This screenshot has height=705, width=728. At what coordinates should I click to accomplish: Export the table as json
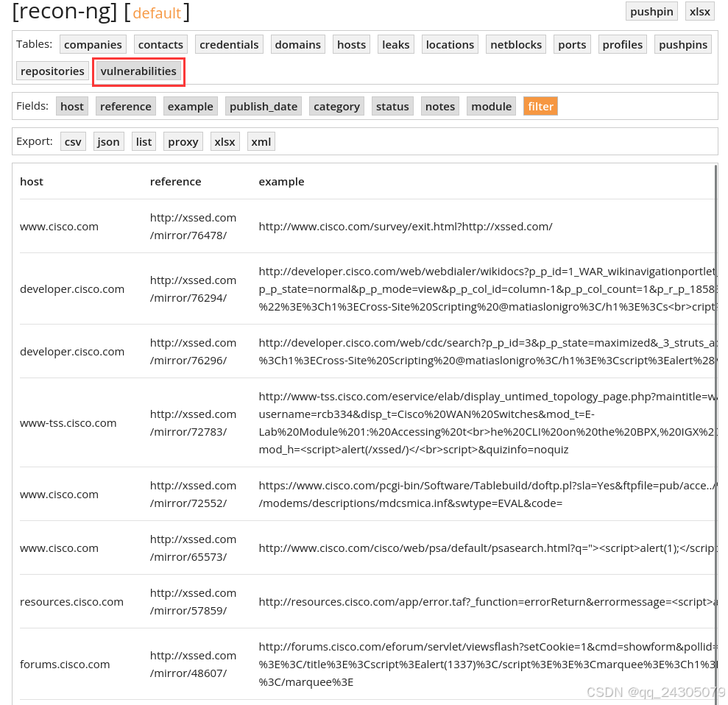[109, 141]
